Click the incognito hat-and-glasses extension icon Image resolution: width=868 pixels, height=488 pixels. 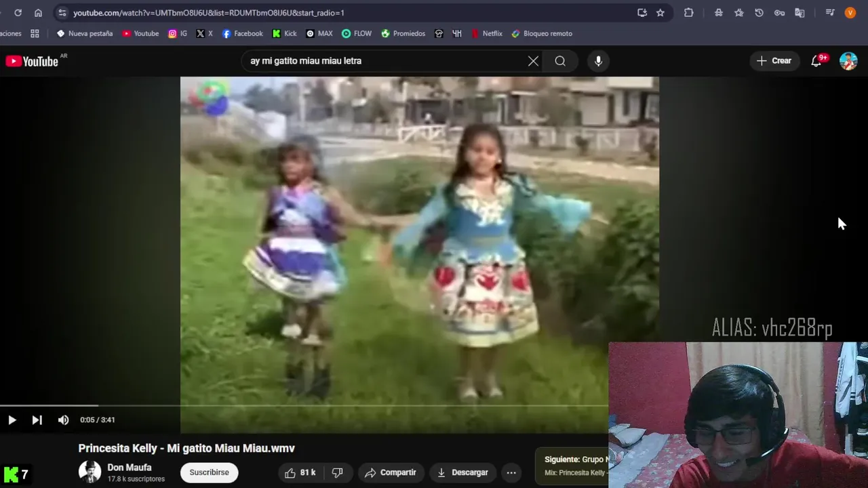718,13
